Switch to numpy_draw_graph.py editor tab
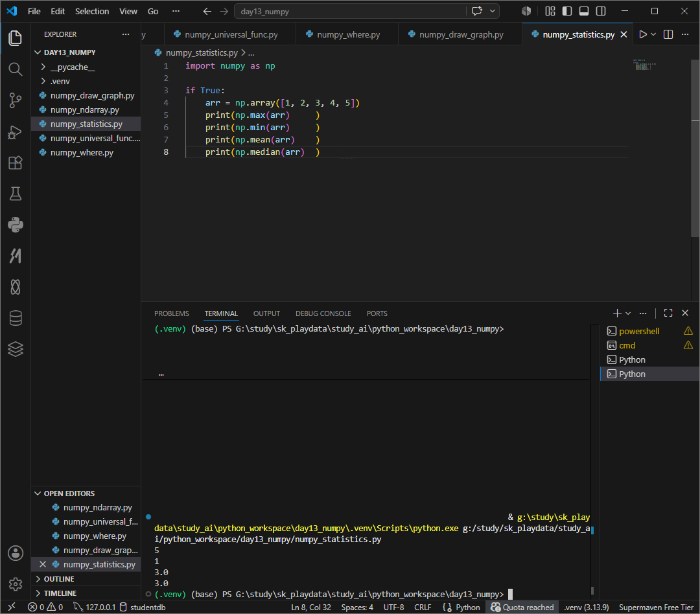 pos(460,34)
